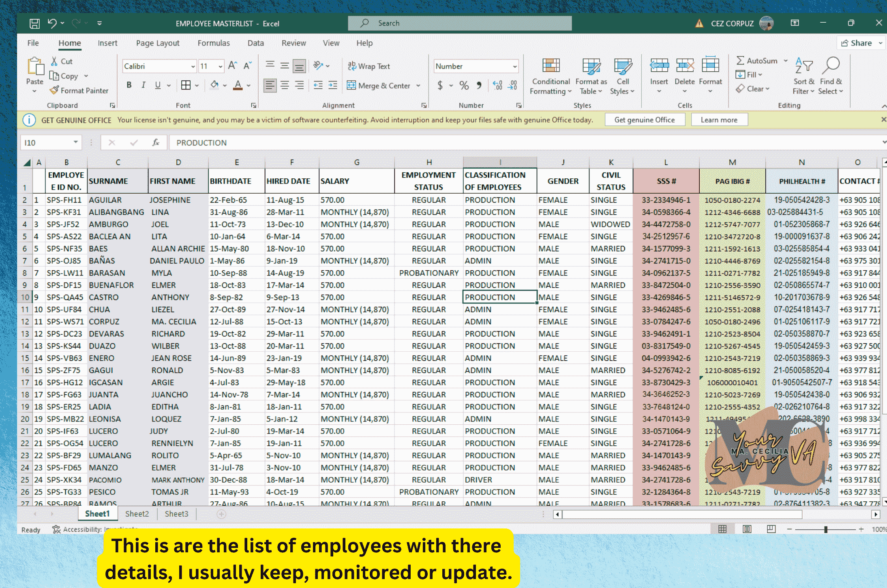Open the Calibri font name dropdown
Viewport: 887px width, 588px height.
coord(193,66)
